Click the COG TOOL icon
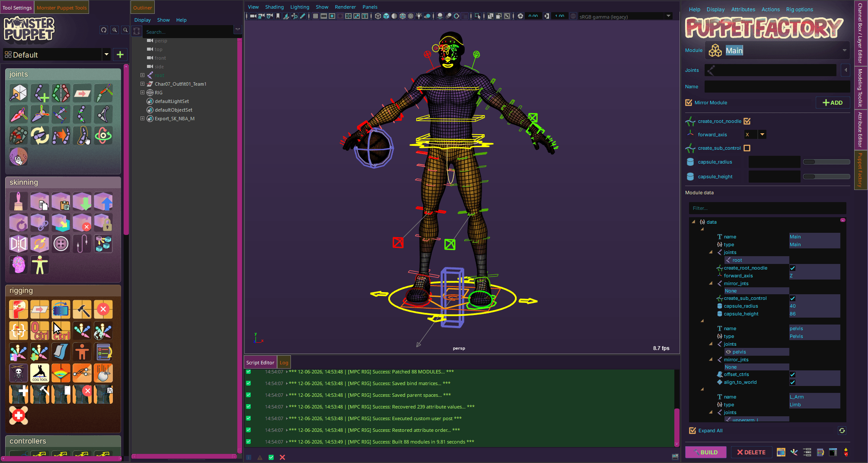The image size is (868, 463). pyautogui.click(x=40, y=373)
